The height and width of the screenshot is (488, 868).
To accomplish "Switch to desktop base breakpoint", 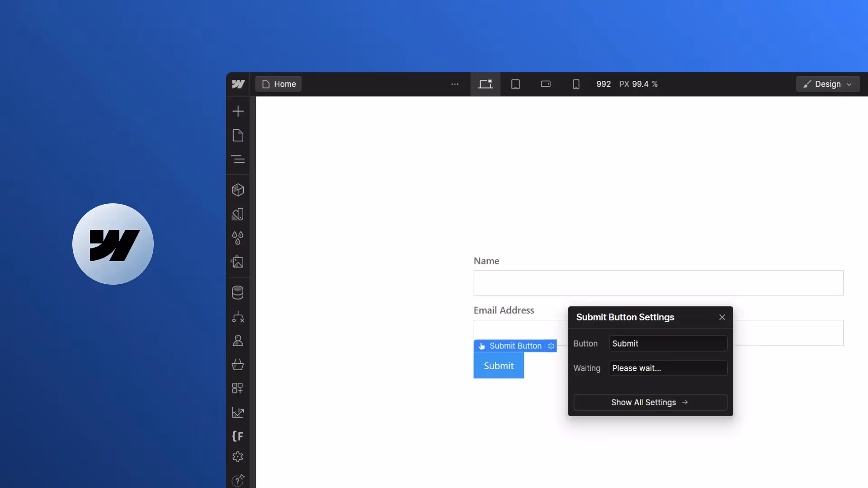I will point(485,84).
